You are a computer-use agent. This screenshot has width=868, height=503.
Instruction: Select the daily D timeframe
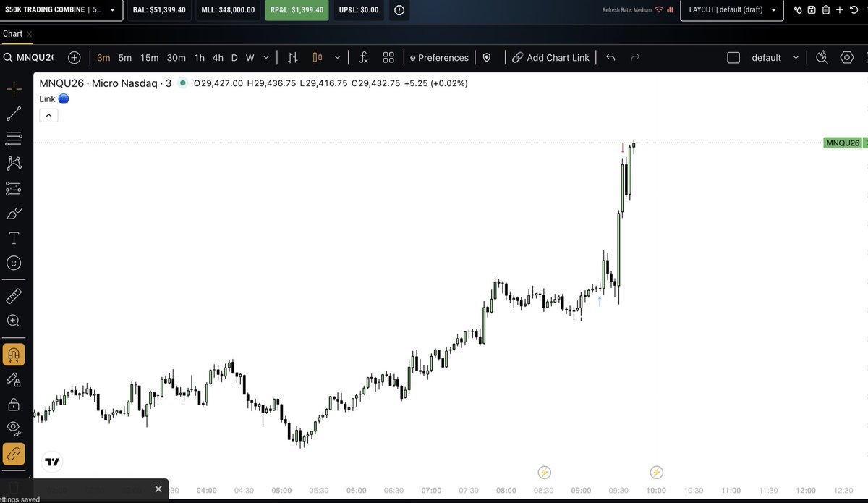tap(234, 58)
